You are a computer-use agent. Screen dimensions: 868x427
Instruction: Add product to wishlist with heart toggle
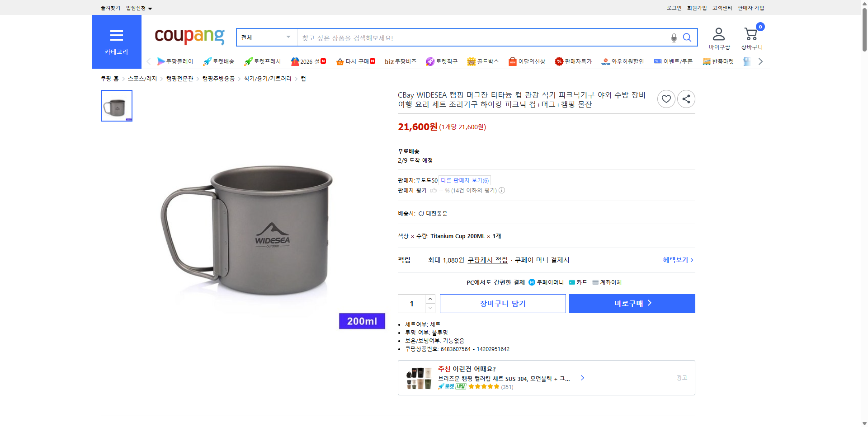tap(666, 99)
